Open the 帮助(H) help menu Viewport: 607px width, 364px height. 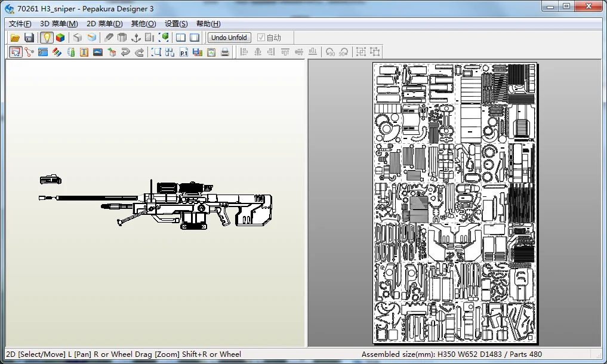pyautogui.click(x=208, y=24)
